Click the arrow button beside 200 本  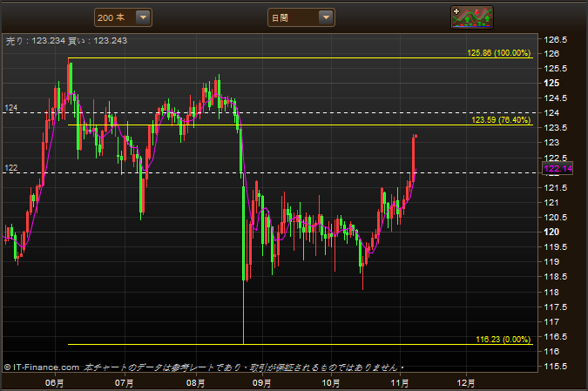[143, 17]
